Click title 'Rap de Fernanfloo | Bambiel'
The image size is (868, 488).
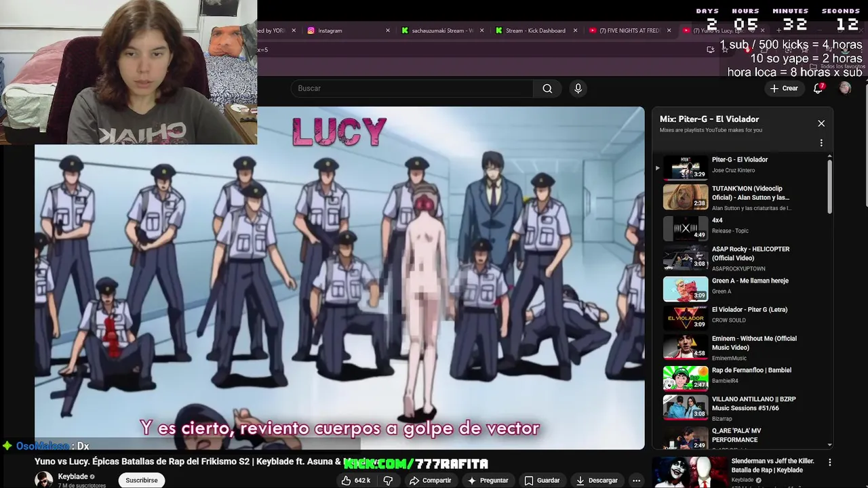(x=751, y=371)
